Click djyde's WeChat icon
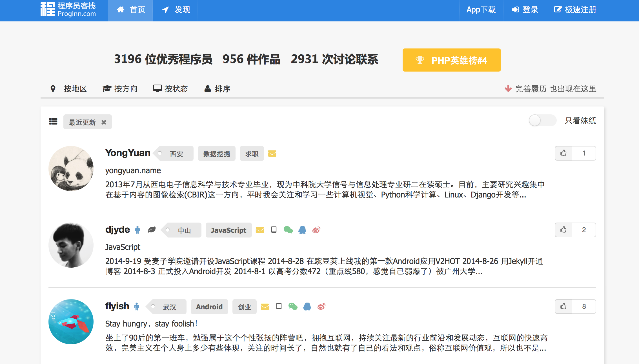This screenshot has width=639, height=364. tap(288, 230)
